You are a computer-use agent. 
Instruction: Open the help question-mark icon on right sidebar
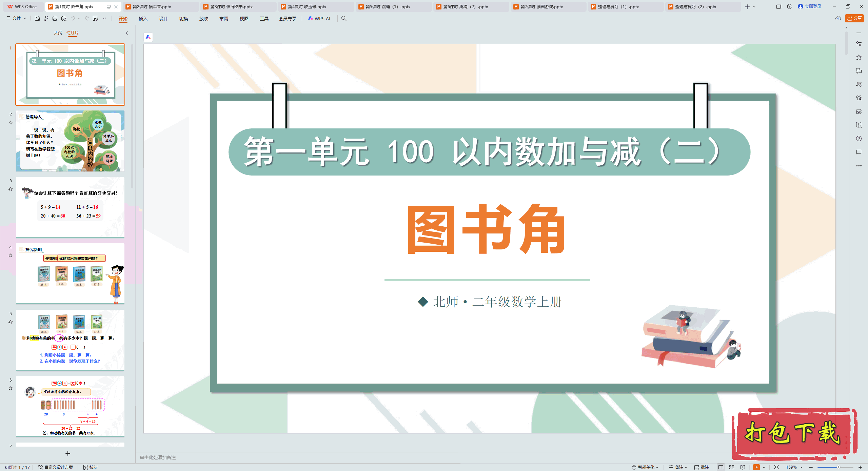click(859, 139)
